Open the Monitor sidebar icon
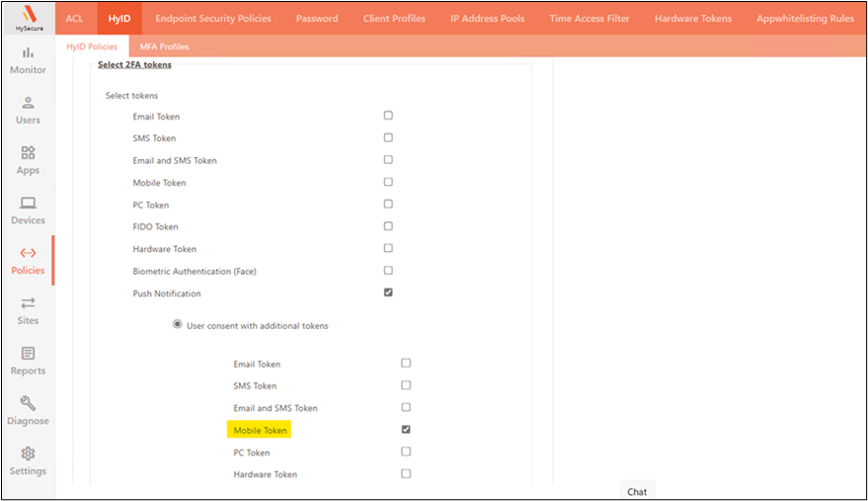 coord(28,59)
